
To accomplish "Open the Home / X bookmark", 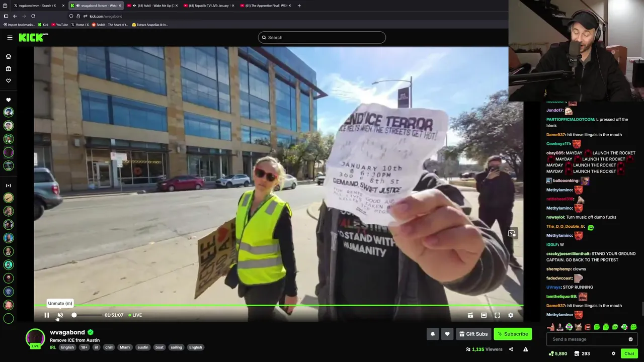I will pyautogui.click(x=79, y=25).
